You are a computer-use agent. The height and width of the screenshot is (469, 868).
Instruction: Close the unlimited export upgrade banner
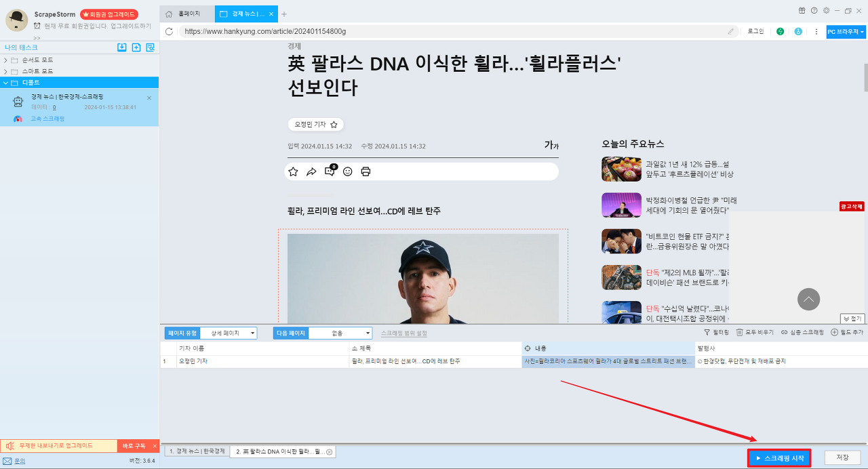tap(155, 445)
